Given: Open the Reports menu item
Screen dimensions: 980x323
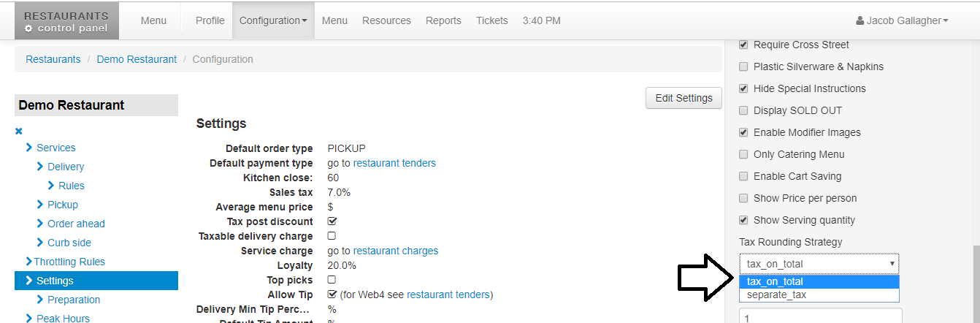Looking at the screenshot, I should pyautogui.click(x=443, y=20).
